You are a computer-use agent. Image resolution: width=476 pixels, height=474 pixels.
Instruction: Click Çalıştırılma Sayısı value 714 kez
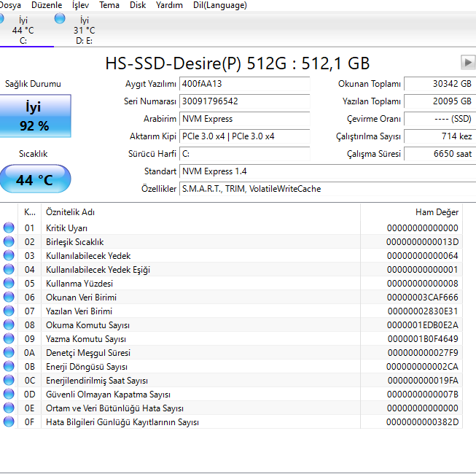[440, 136]
